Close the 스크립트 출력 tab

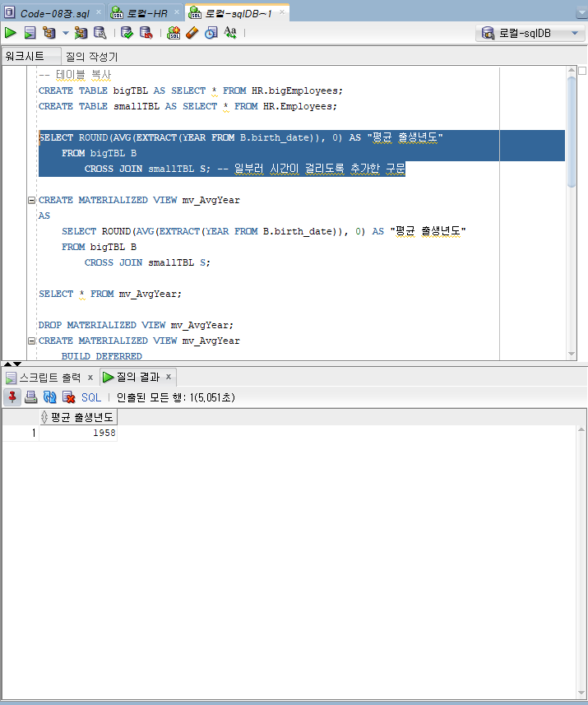pyautogui.click(x=90, y=378)
